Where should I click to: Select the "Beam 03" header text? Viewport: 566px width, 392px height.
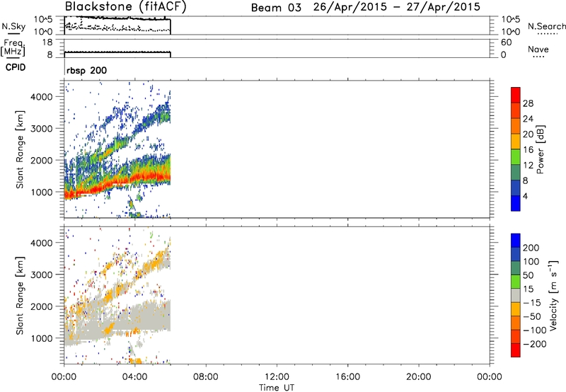point(276,7)
